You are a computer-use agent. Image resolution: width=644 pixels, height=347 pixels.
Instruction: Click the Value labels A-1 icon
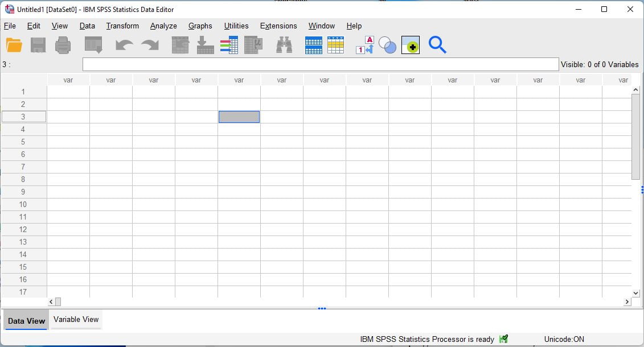click(365, 45)
